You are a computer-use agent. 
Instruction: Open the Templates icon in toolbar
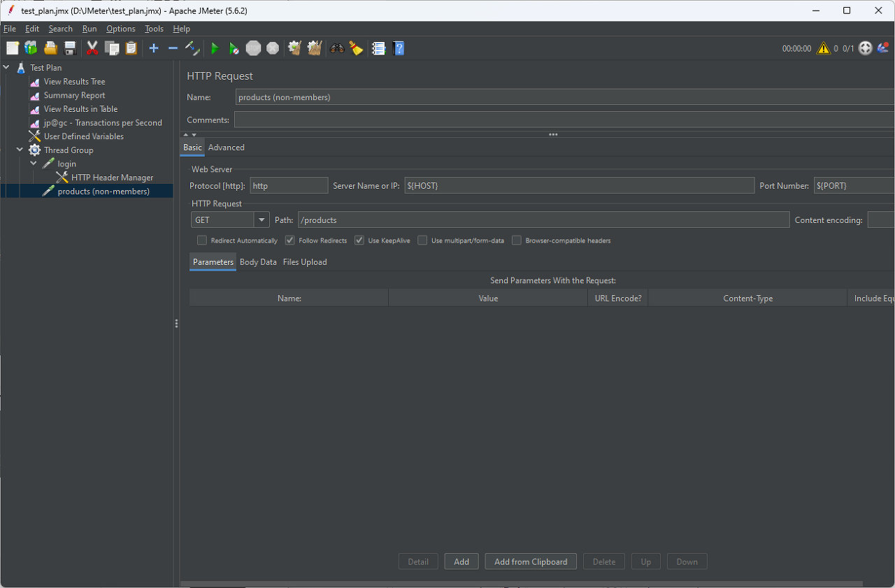31,48
